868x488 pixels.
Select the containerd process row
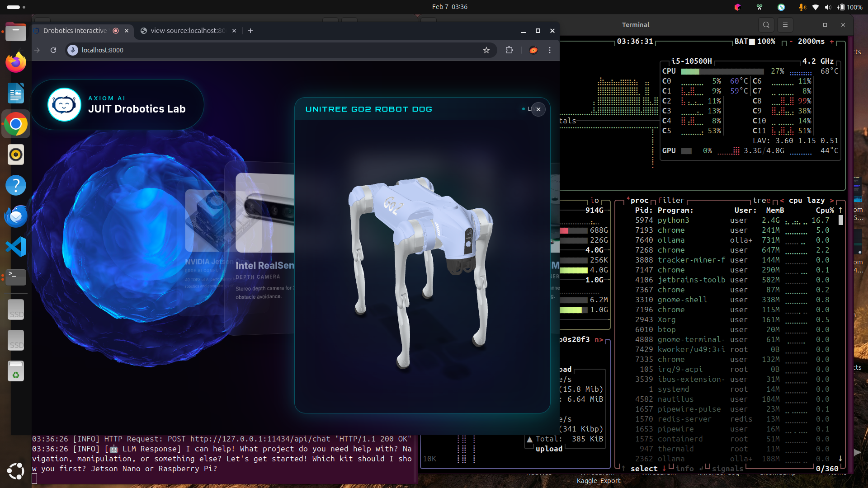click(x=732, y=439)
